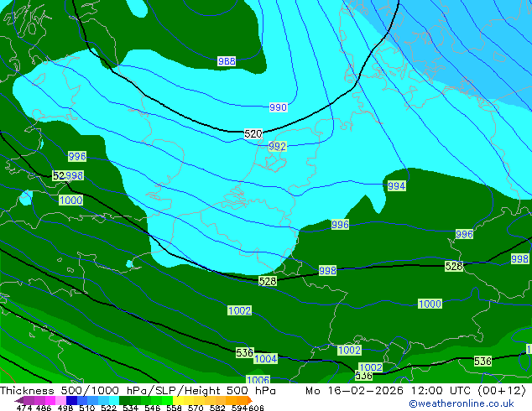532x411 pixels.
Task: Click the 528 label near 996 on the right
Action: (x=454, y=267)
